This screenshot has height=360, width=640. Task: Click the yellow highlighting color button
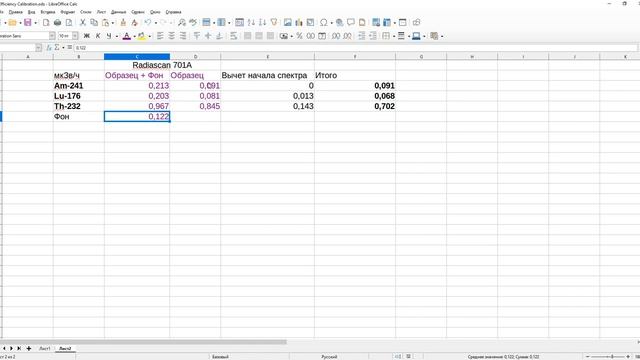[x=141, y=36]
